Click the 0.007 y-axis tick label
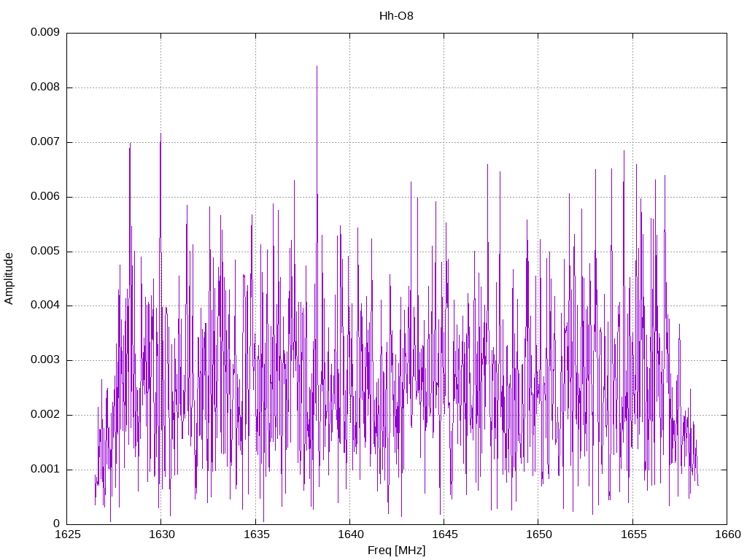 click(44, 142)
